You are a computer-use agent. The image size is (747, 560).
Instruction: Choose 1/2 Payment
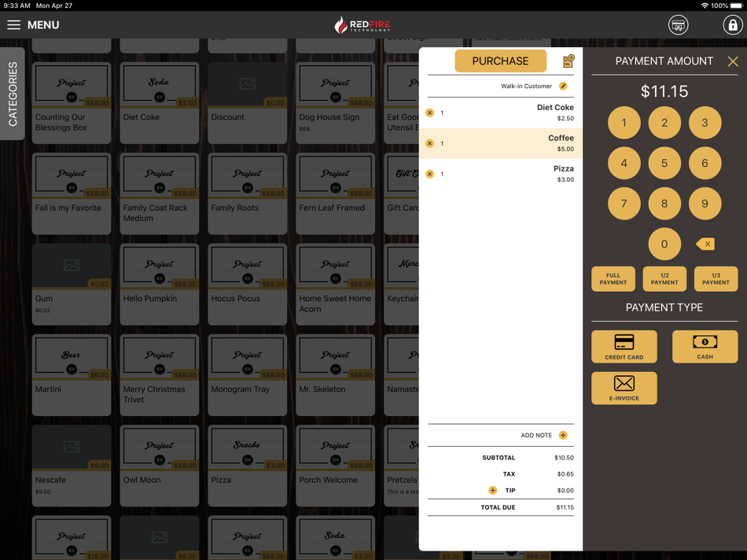(664, 278)
